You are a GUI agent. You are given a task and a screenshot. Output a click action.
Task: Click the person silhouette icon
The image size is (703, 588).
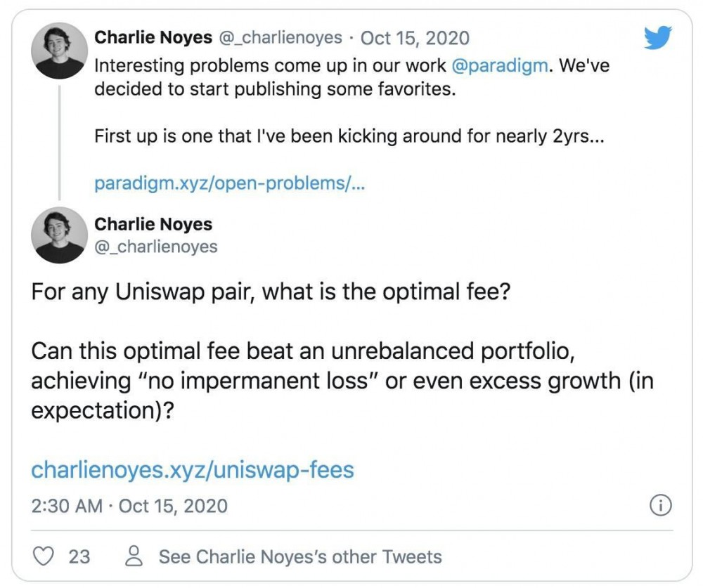[134, 556]
